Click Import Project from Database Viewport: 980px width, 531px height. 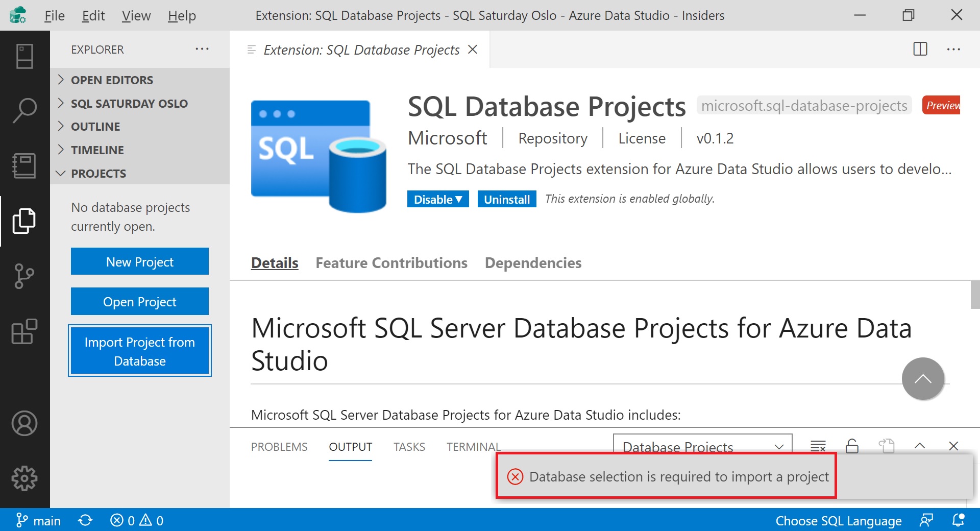(x=139, y=351)
